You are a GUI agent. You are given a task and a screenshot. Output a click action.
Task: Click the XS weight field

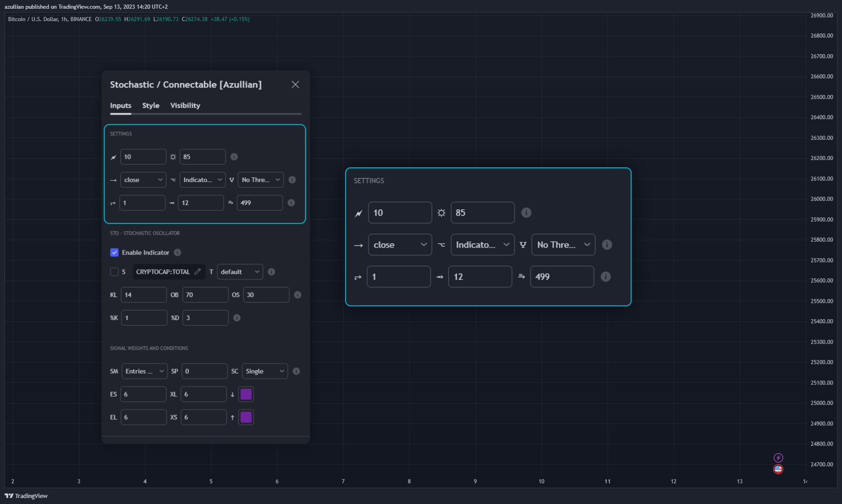[203, 417]
